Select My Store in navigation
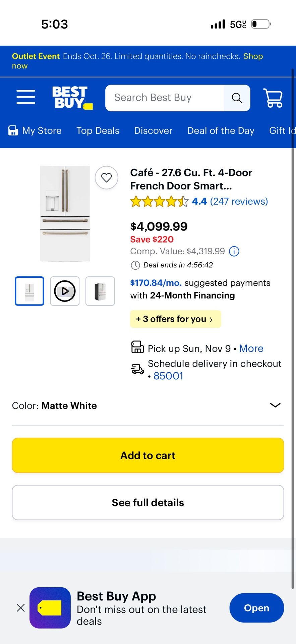Screen dimensions: 296x644 [x=35, y=130]
